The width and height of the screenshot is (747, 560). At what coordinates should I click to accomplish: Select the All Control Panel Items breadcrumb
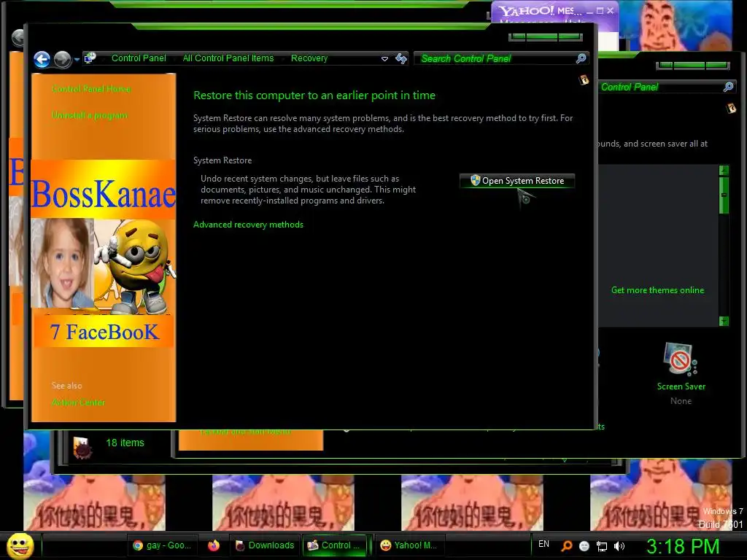[228, 58]
